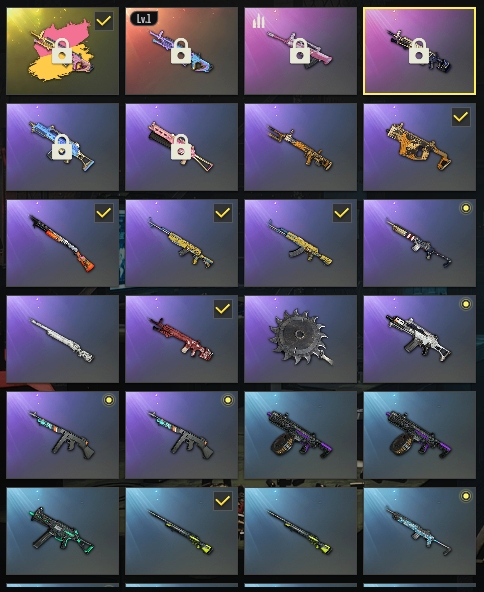Click the yellow dot on the white G36 skin
Viewport: 484px width, 592px height.
click(x=466, y=304)
